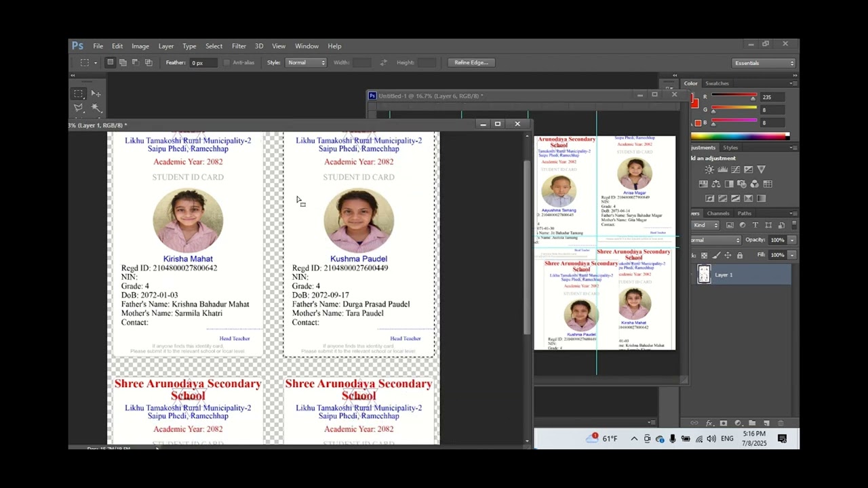868x488 pixels.
Task: Swap Width and Height icon
Action: (383, 62)
